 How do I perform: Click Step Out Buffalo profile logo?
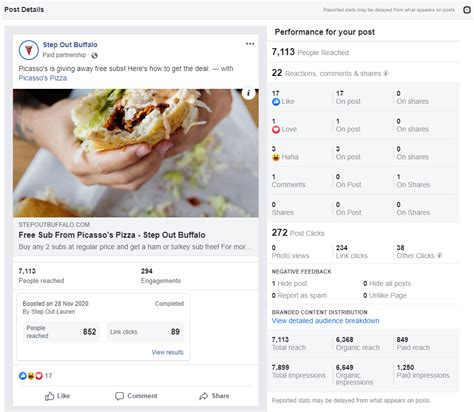coord(29,50)
